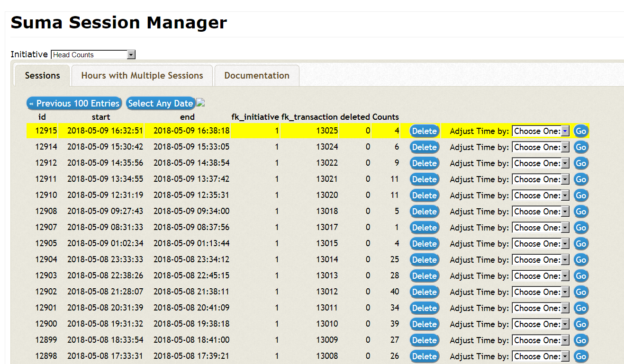This screenshot has width=624, height=364.
Task: Click Go in the session 12902 row
Action: pos(581,292)
